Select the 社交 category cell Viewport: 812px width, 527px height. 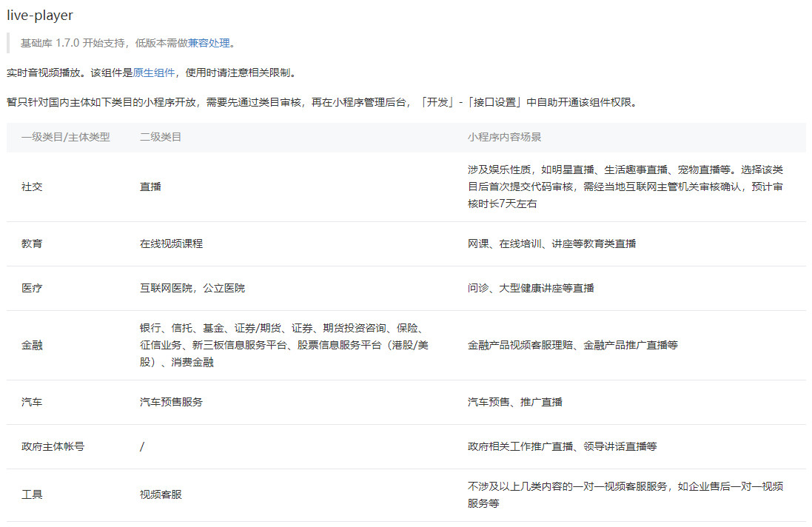[32, 187]
